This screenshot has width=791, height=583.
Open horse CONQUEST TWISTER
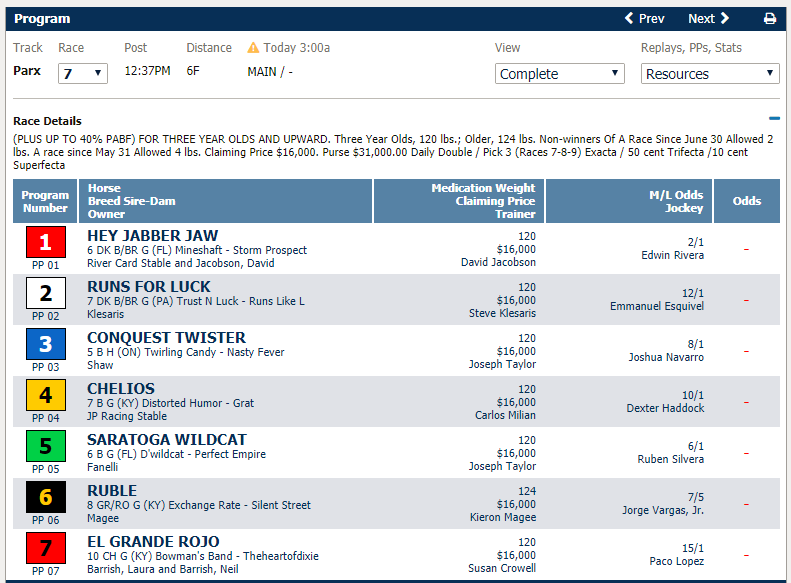pyautogui.click(x=166, y=337)
